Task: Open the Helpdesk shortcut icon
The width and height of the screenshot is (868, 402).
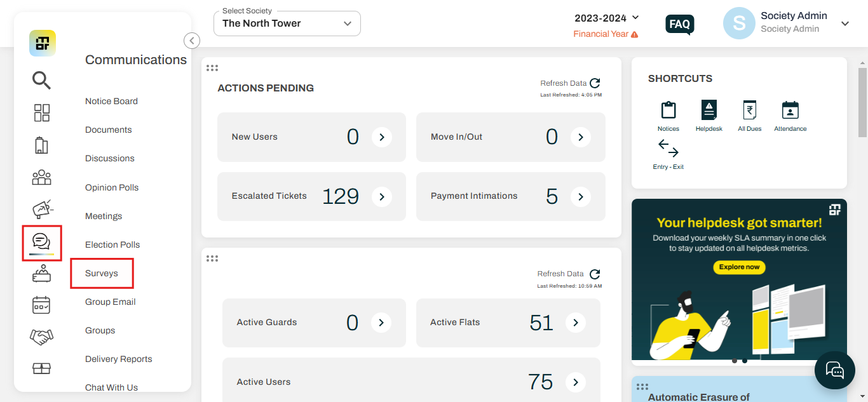Action: tap(709, 111)
